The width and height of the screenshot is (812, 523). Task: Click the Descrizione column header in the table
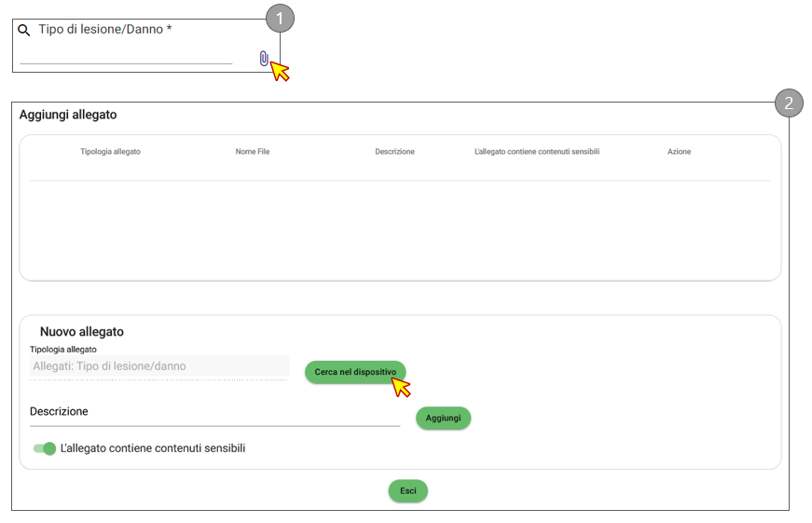click(394, 152)
